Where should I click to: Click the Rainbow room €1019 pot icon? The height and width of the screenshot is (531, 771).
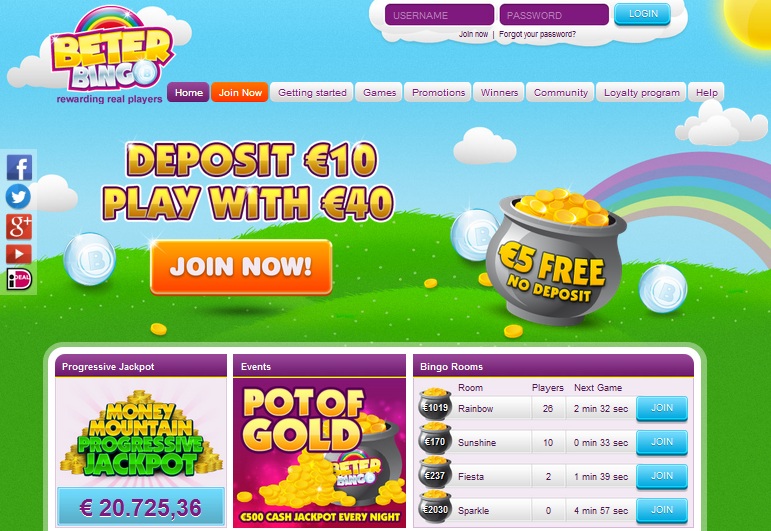pyautogui.click(x=435, y=404)
